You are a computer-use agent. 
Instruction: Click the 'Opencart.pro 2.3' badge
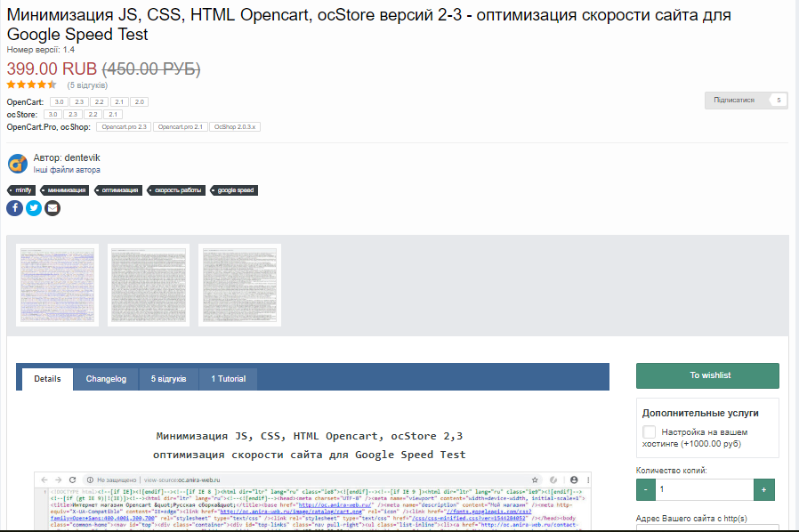[124, 127]
